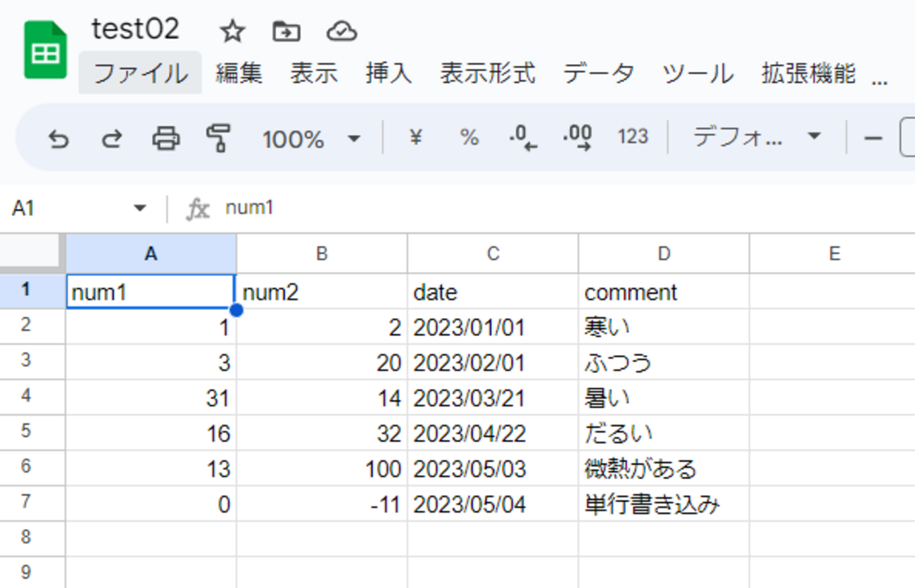Decrease the font size with minus button

[x=873, y=138]
